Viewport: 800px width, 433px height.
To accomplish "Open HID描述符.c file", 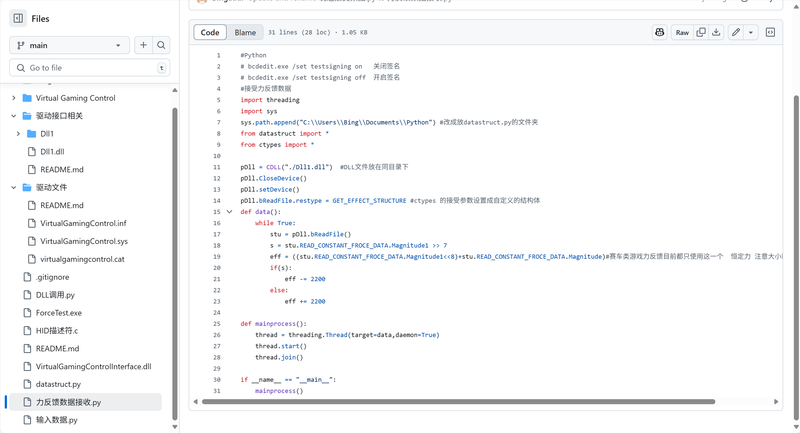I will [x=57, y=330].
